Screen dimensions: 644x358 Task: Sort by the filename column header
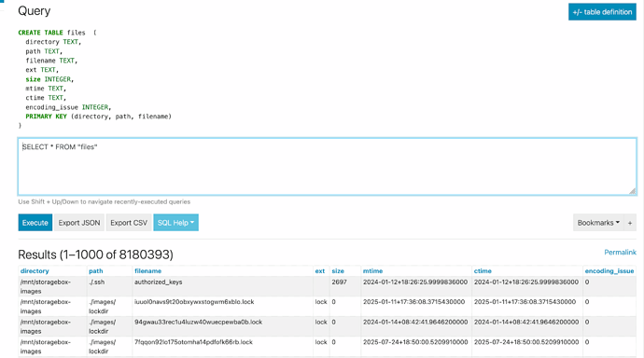(x=147, y=270)
